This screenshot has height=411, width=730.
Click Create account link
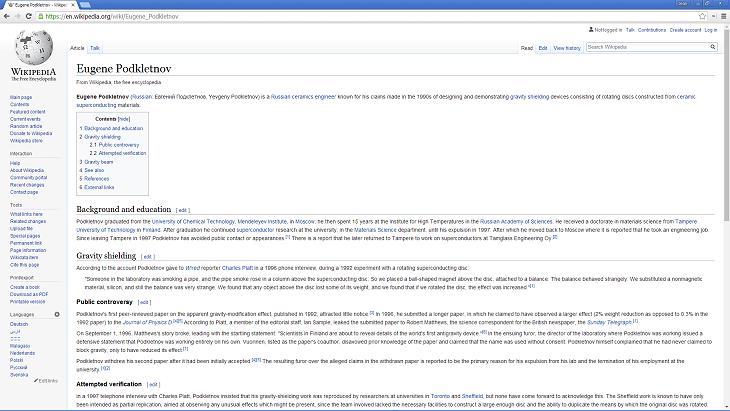coord(685,30)
